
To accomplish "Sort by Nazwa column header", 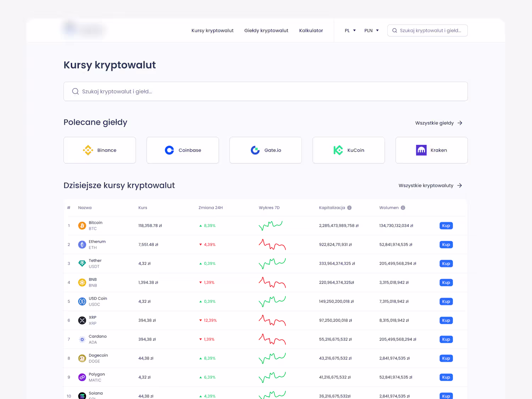I will 85,208.
